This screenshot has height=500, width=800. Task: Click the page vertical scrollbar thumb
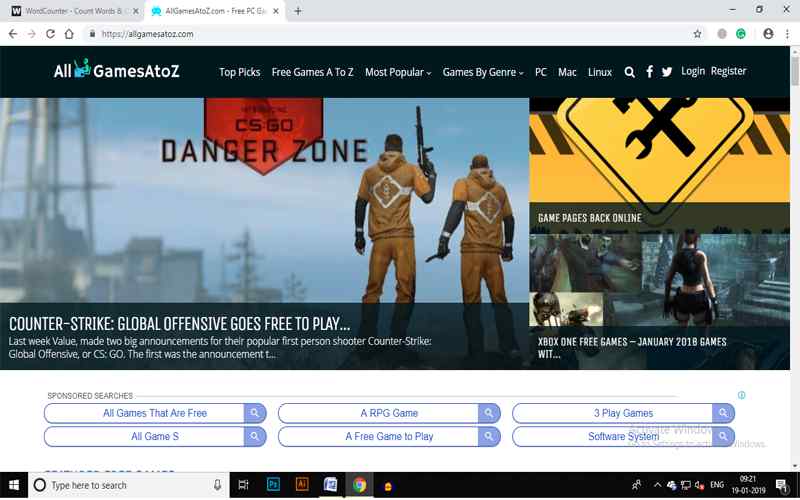point(795,71)
